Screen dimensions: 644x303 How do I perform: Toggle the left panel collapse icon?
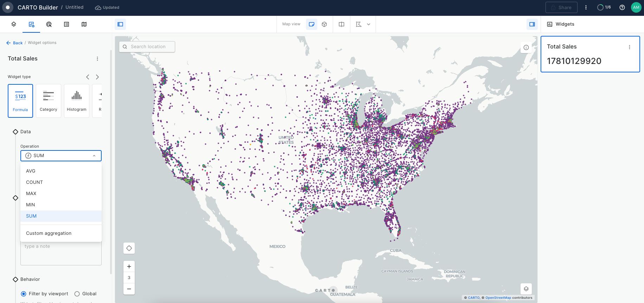(120, 24)
